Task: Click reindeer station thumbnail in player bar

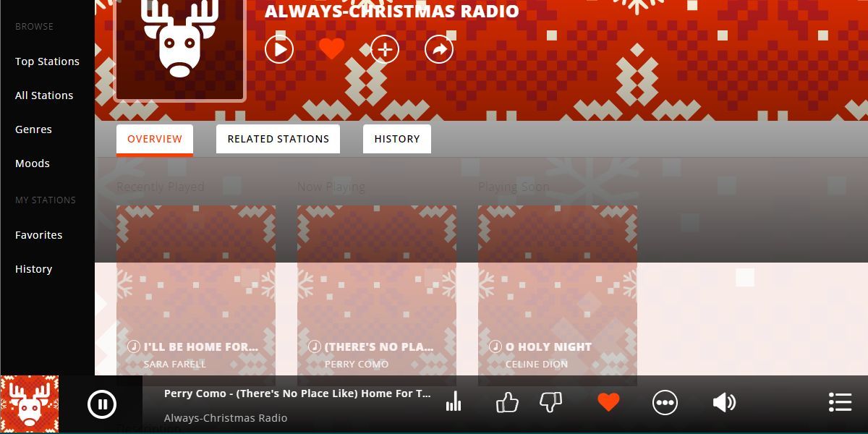Action: click(30, 404)
